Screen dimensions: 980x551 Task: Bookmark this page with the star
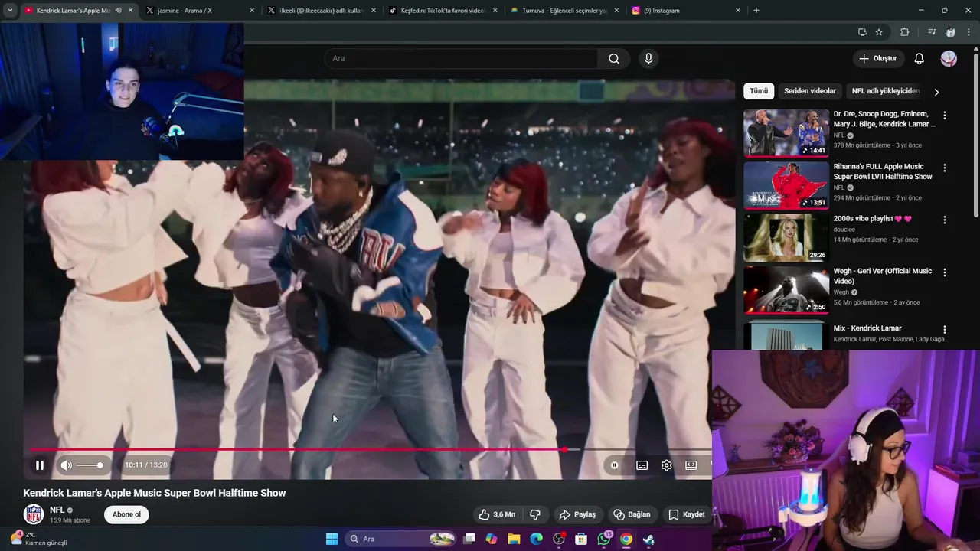879,32
